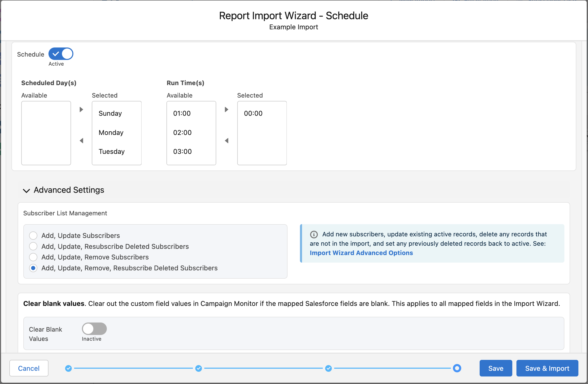The height and width of the screenshot is (384, 588).
Task: Open Import Wizard Advanced Options
Action: coord(361,253)
